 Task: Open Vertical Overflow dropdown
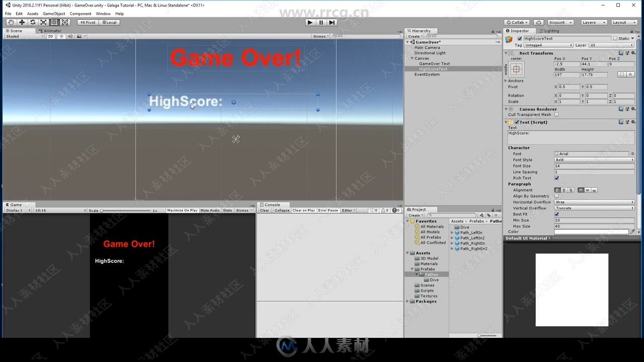594,208
